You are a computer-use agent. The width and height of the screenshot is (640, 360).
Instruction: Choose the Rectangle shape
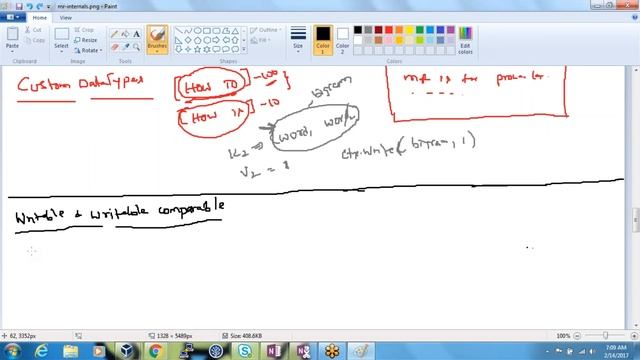[207, 31]
